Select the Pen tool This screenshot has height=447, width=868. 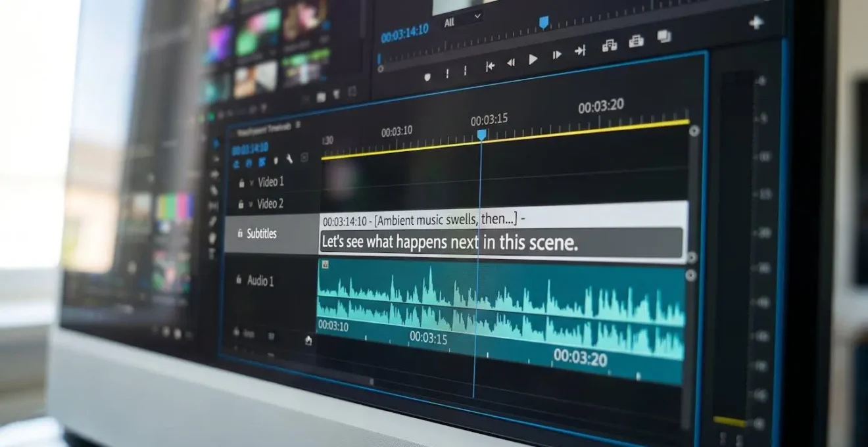[212, 222]
